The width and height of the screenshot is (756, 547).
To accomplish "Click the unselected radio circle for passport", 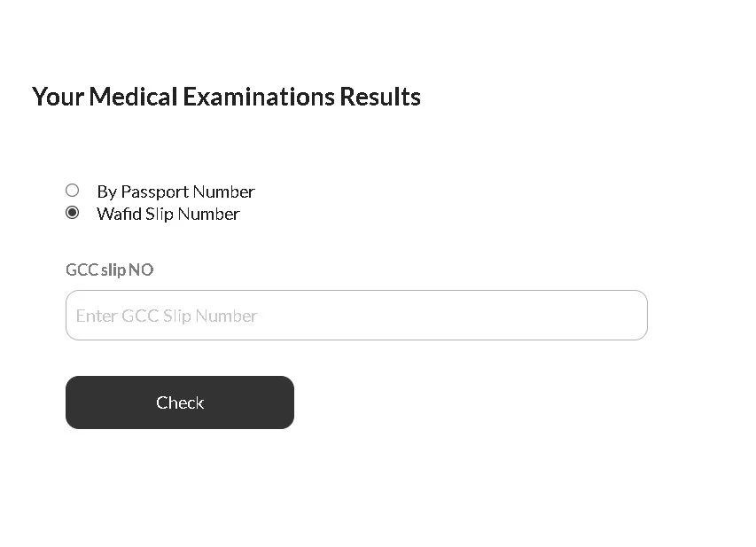I will click(x=73, y=191).
